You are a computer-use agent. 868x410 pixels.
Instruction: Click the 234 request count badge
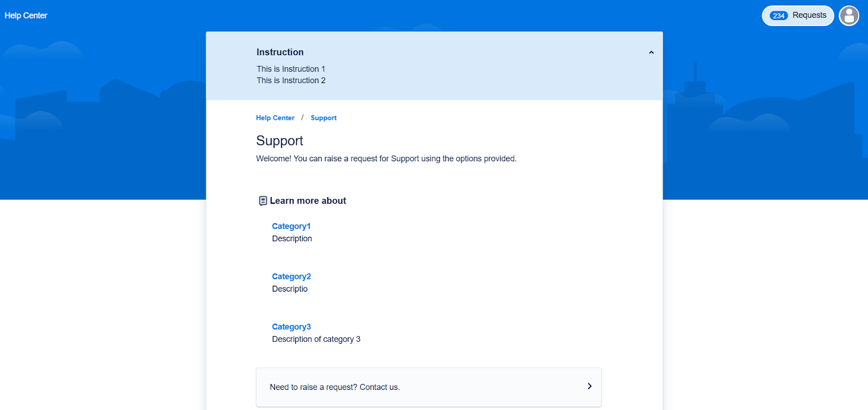tap(779, 16)
